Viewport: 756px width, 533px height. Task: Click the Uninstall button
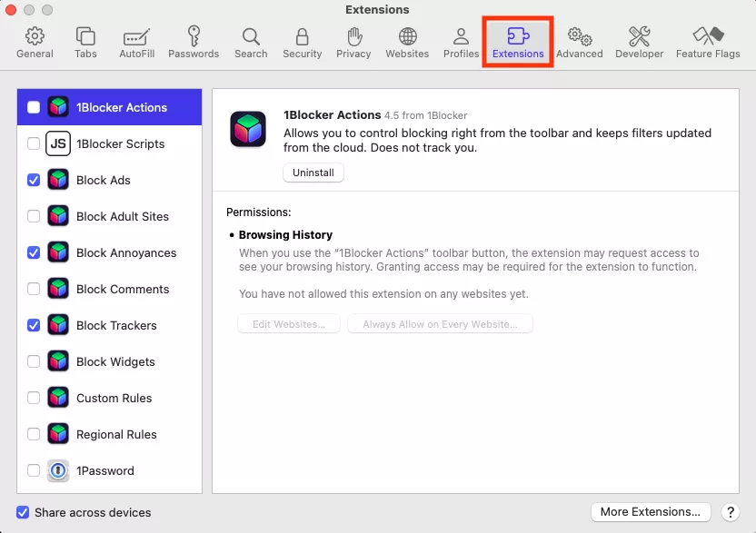313,173
